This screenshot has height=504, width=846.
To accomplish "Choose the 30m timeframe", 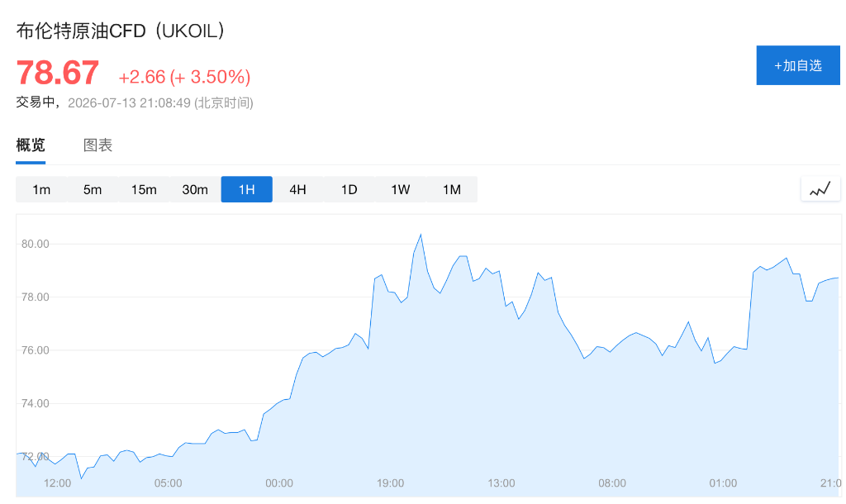I will (x=195, y=189).
